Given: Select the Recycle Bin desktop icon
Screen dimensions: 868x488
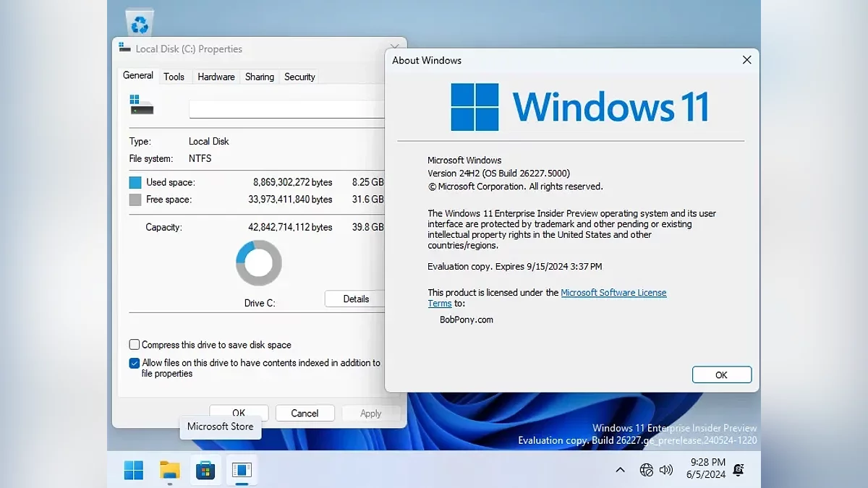Looking at the screenshot, I should 140,22.
